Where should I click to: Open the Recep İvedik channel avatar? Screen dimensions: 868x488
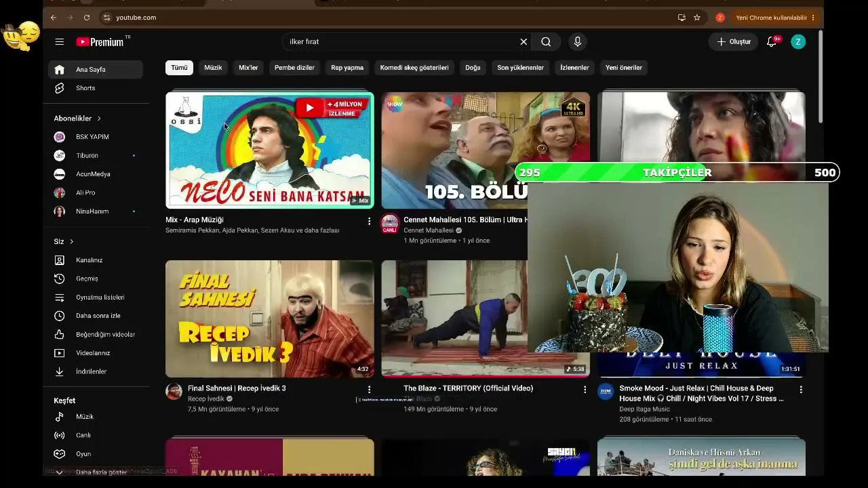point(174,392)
